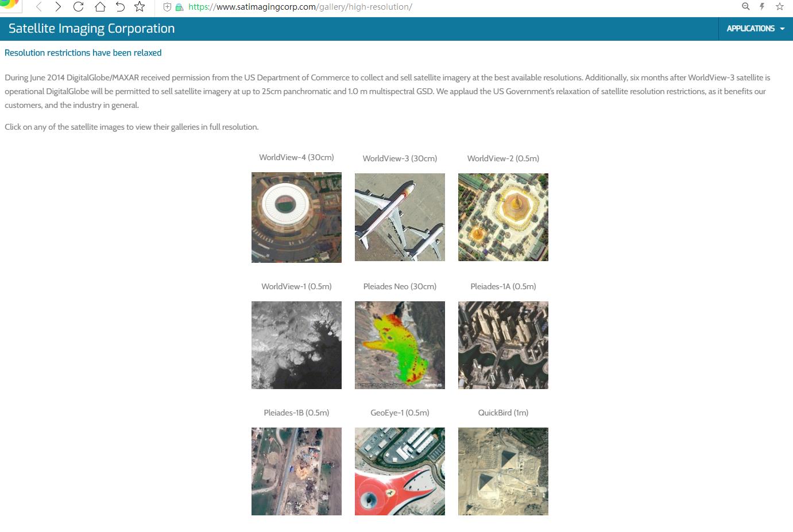This screenshot has width=793, height=532.
Task: Click the 'GeoEye-1 (0.5m)' caption
Action: click(x=400, y=413)
